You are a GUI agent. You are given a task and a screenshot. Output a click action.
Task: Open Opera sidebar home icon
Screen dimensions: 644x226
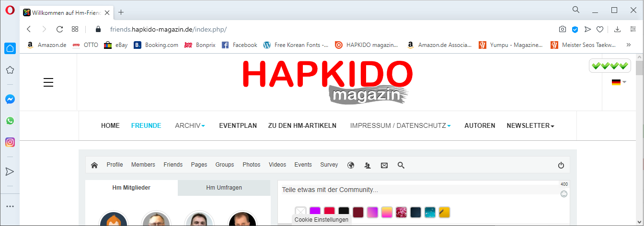(10, 48)
